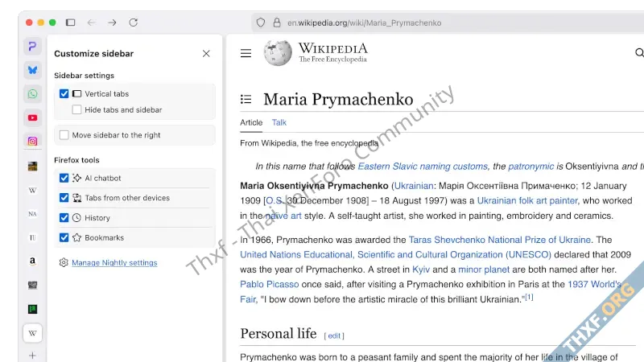Viewport: 644px width, 362px height.
Task: Go back with the left arrow
Action: click(91, 23)
